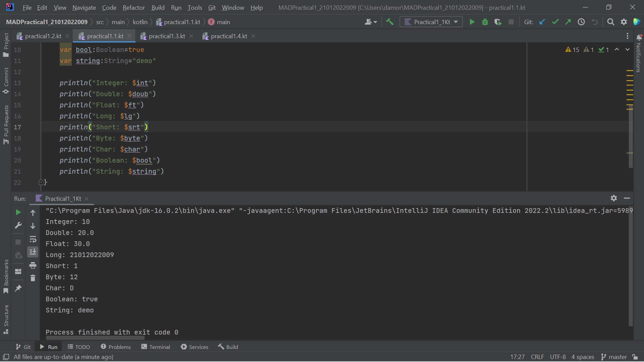Viewport: 644px width, 362px height.
Task: Run Practical1_1Kt with Coverage shield icon
Action: pos(498,22)
